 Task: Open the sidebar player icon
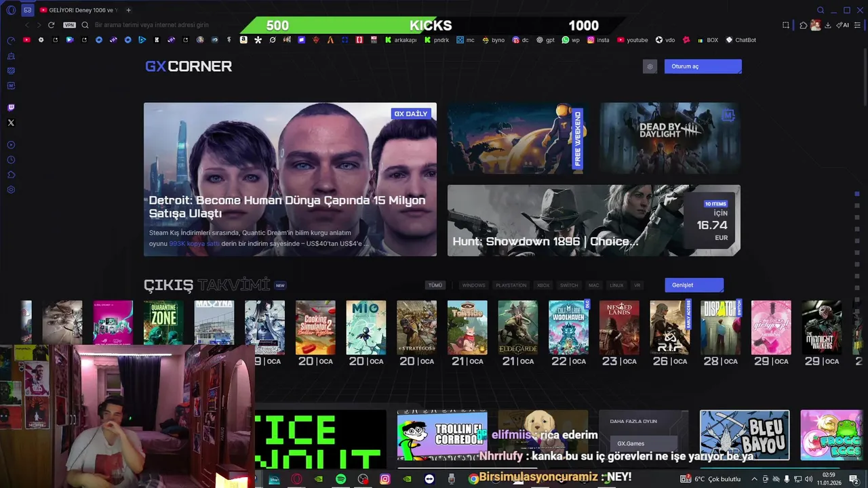pos(11,145)
